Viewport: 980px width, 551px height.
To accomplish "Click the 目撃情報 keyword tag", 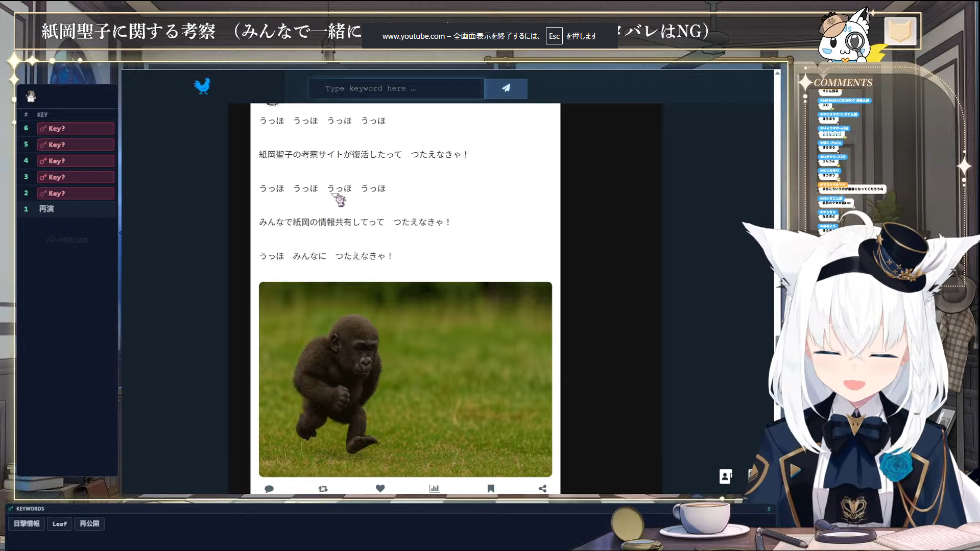I will click(x=27, y=523).
